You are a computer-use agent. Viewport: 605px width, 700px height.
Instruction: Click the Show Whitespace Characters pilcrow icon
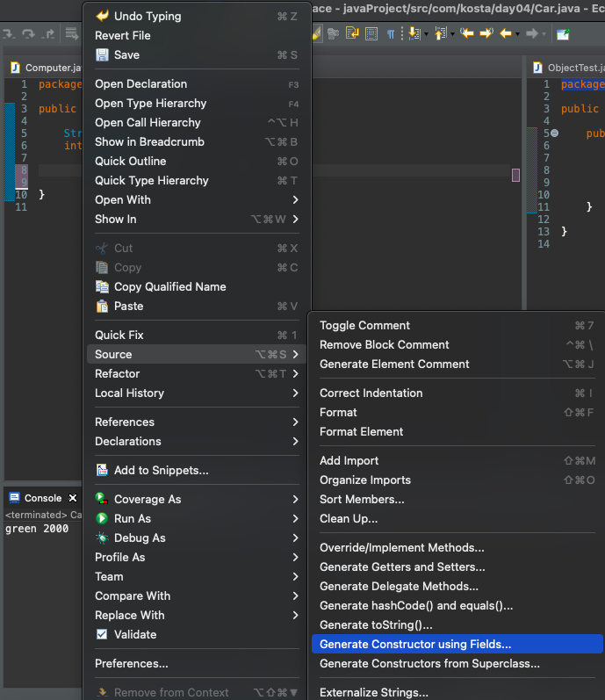click(x=391, y=34)
